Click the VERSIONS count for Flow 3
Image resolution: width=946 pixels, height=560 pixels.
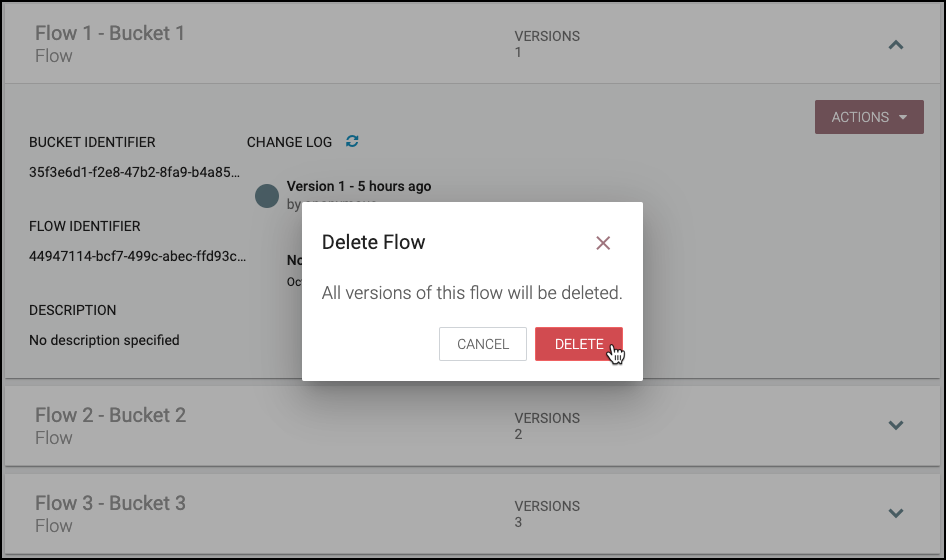519,522
